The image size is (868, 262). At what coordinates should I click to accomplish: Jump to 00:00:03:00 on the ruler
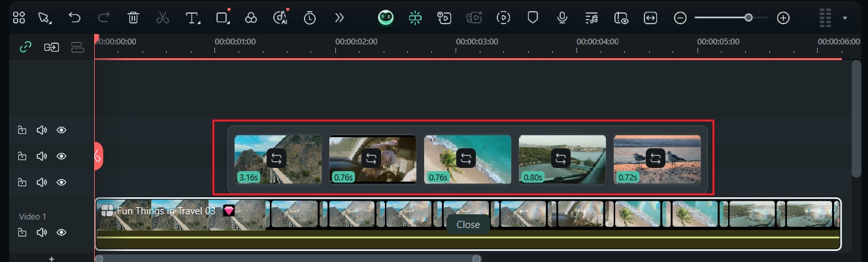477,41
